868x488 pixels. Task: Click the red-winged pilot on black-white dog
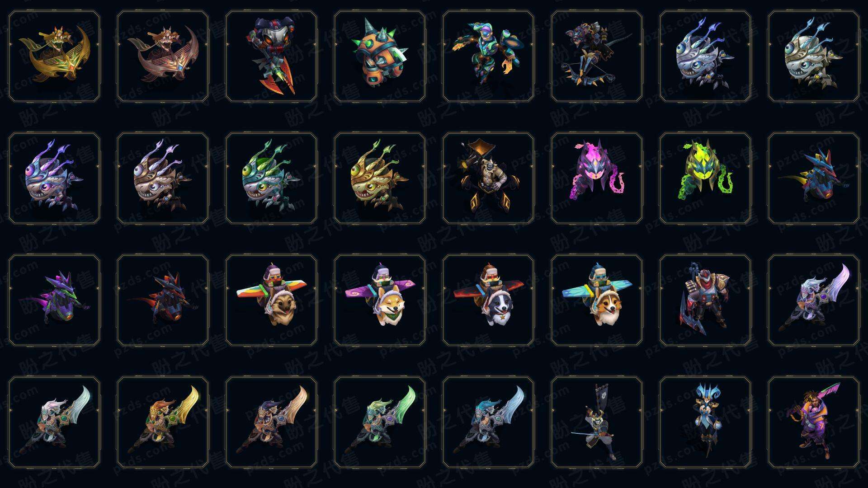tap(488, 300)
